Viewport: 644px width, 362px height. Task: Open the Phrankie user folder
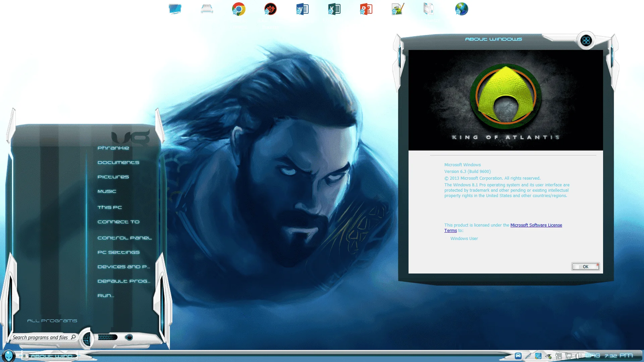tap(113, 148)
